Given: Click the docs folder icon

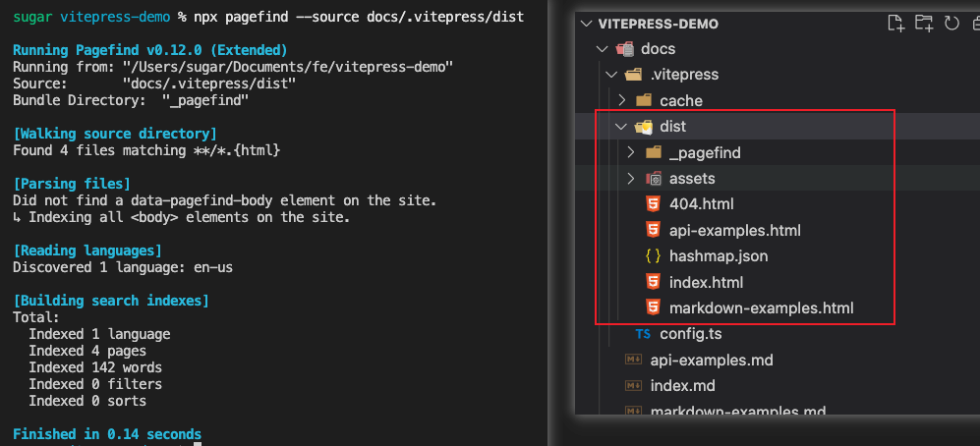Looking at the screenshot, I should point(625,49).
